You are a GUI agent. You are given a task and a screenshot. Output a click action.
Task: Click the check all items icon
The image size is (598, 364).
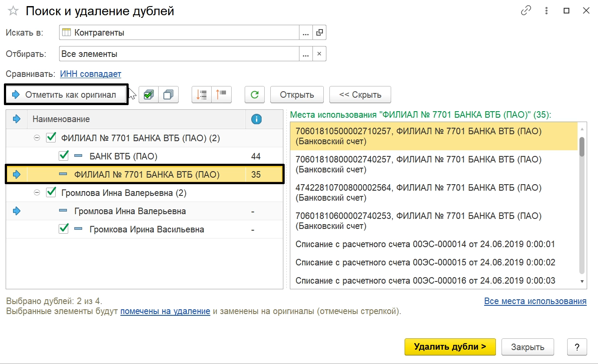click(x=149, y=95)
